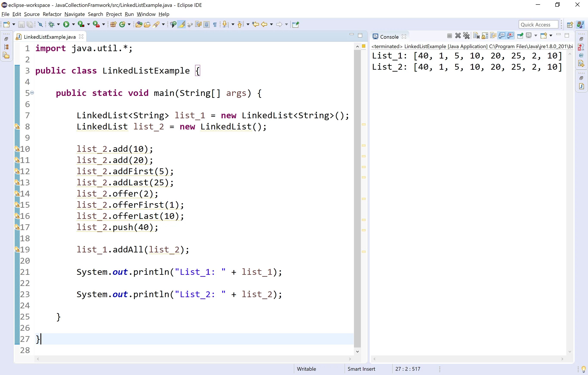Skip all breakpoints using the toolbar icon
This screenshot has width=588, height=375.
coord(40,24)
